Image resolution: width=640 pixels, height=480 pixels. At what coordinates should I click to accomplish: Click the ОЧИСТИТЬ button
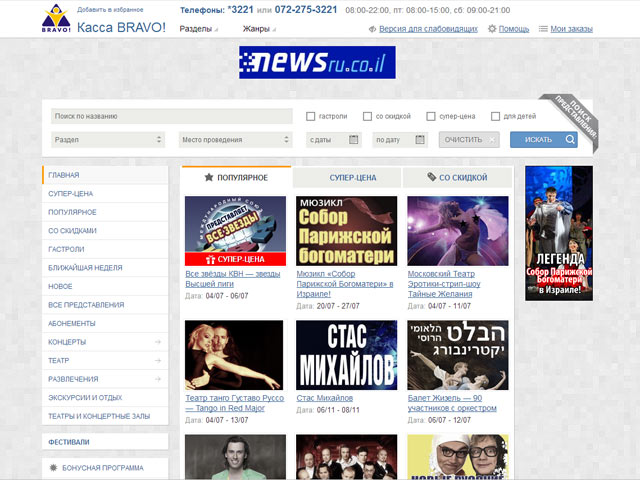pyautogui.click(x=469, y=140)
